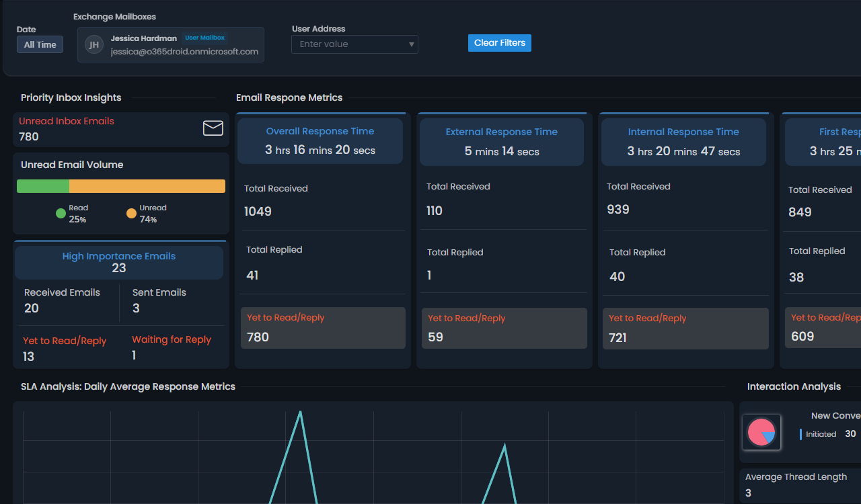Open the User Address dropdown arrow
The image size is (861, 504).
point(411,45)
